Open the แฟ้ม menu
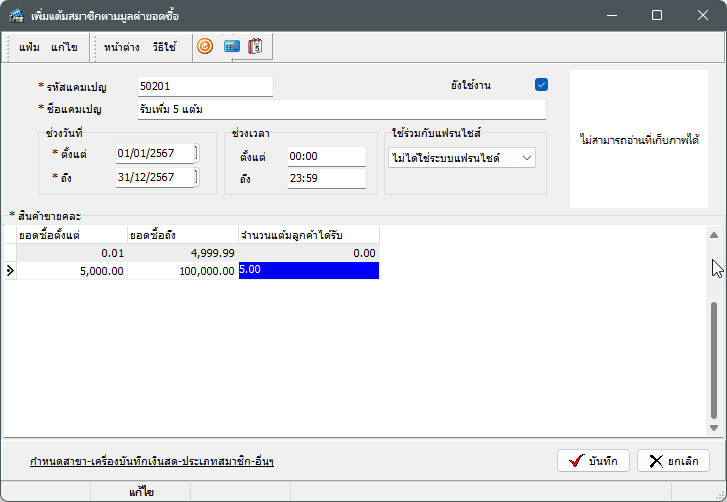Viewport: 727px width, 502px height. tap(30, 47)
